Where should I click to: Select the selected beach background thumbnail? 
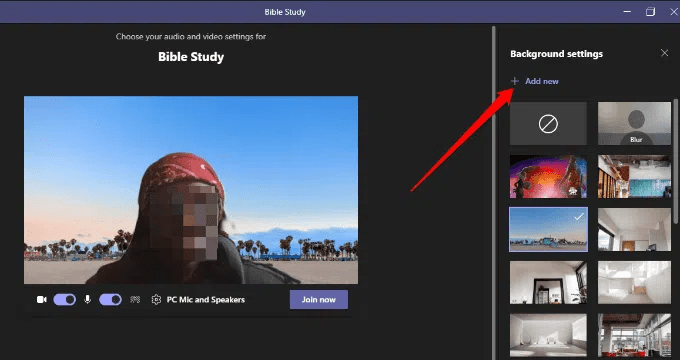click(x=548, y=229)
